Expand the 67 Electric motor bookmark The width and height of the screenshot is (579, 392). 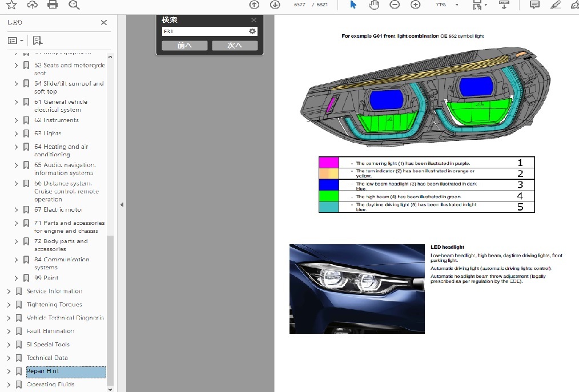(x=16, y=209)
